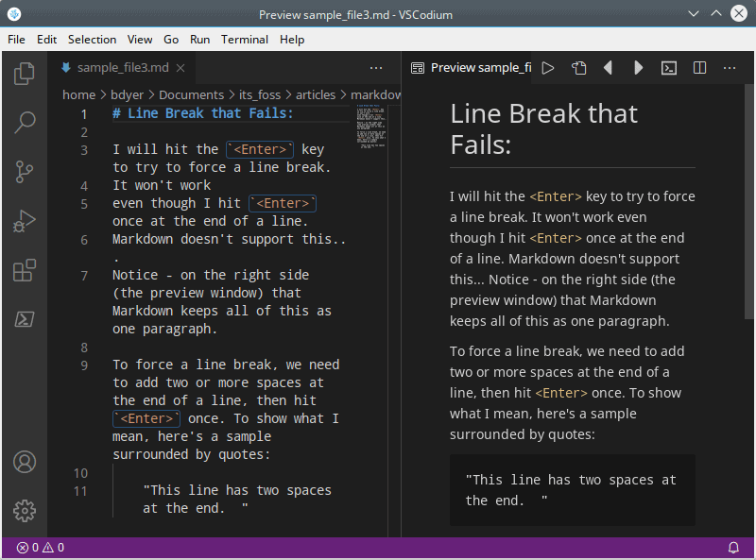
Task: Open the Explorer view in activity bar
Action: [25, 73]
